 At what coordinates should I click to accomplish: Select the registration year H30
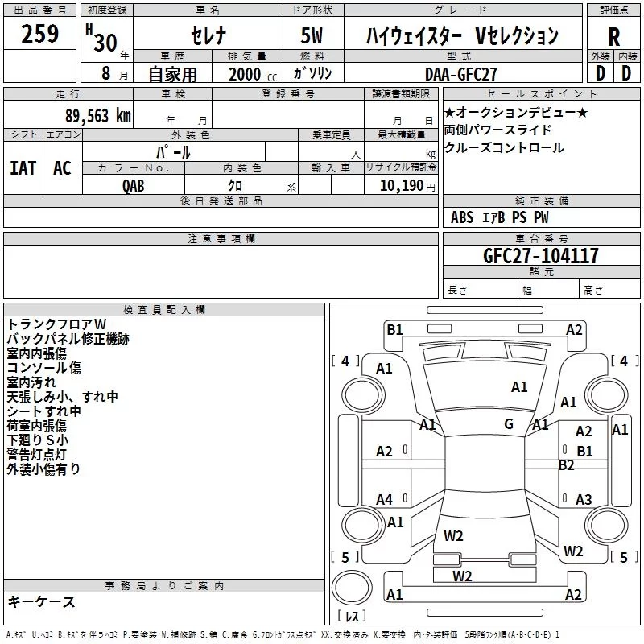[101, 38]
